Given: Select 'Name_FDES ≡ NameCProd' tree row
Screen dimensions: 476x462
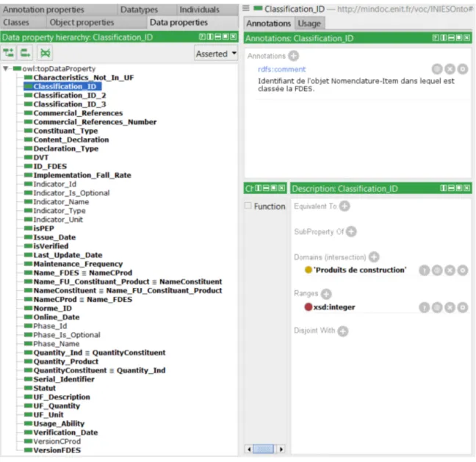Looking at the screenshot, I should [82, 273].
